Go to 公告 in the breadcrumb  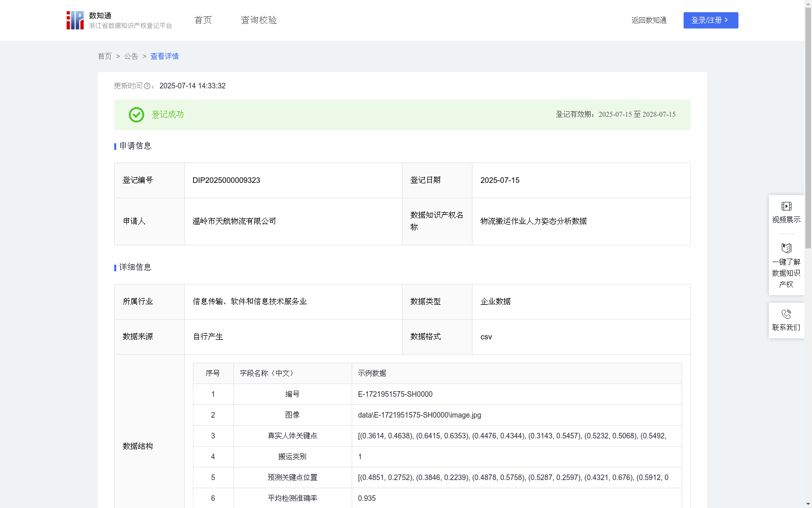[x=131, y=56]
